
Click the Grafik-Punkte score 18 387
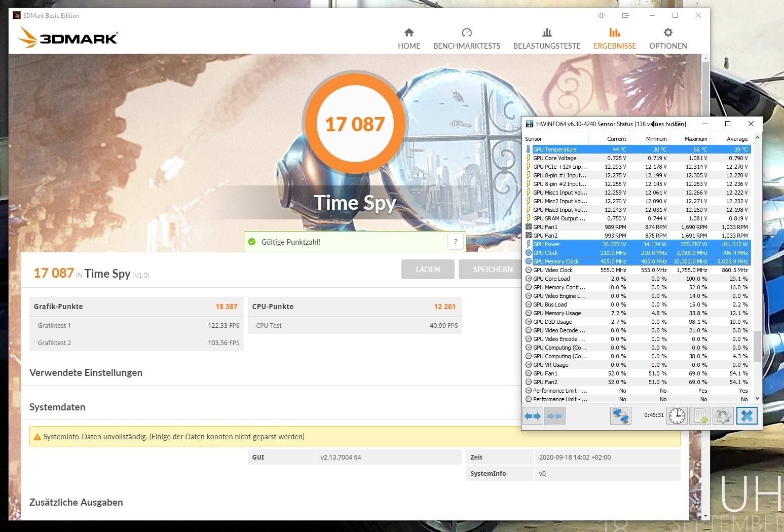point(226,307)
